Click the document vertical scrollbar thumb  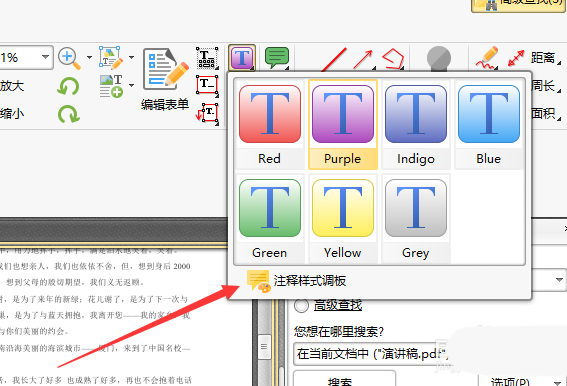pyautogui.click(x=264, y=347)
